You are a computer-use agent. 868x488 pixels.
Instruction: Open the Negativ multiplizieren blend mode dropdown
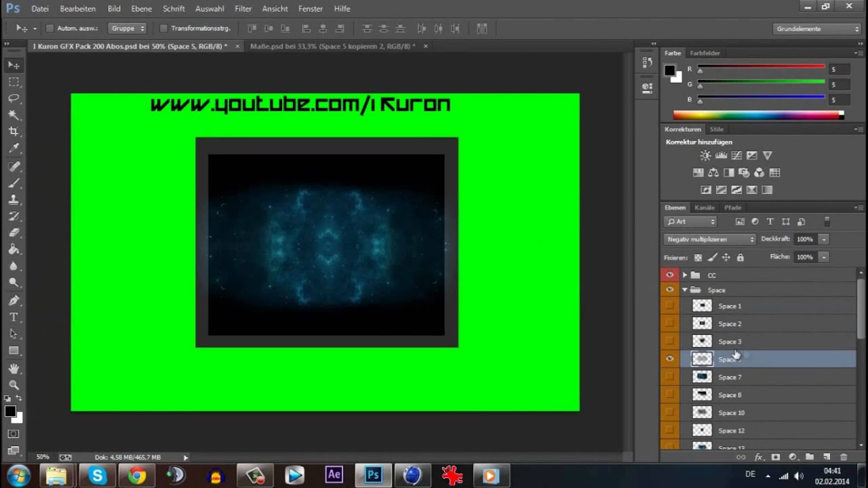click(x=710, y=239)
